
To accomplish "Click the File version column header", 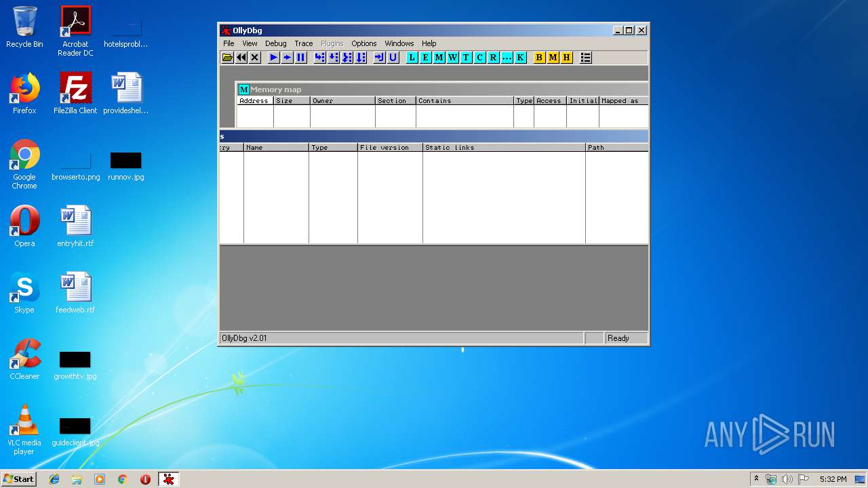I will click(390, 147).
